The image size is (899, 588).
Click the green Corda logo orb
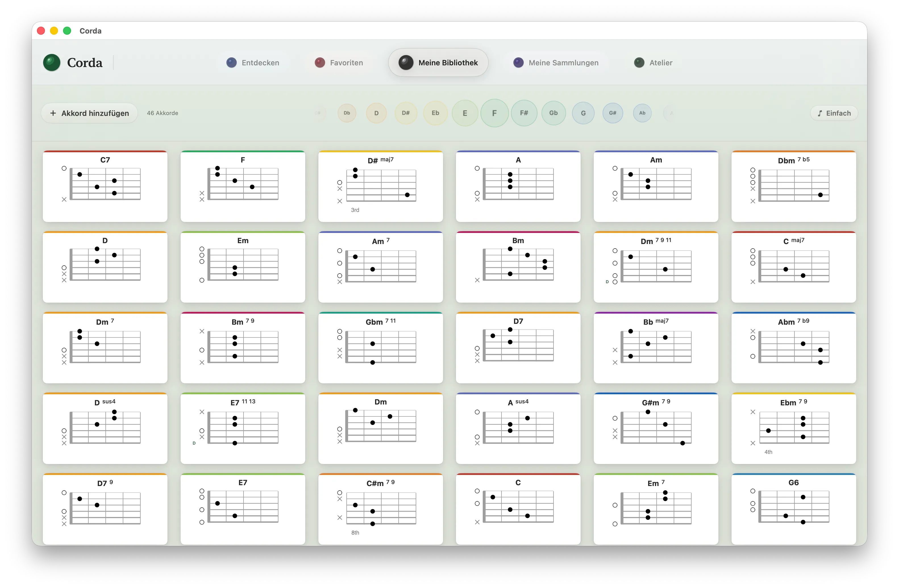[x=52, y=63]
